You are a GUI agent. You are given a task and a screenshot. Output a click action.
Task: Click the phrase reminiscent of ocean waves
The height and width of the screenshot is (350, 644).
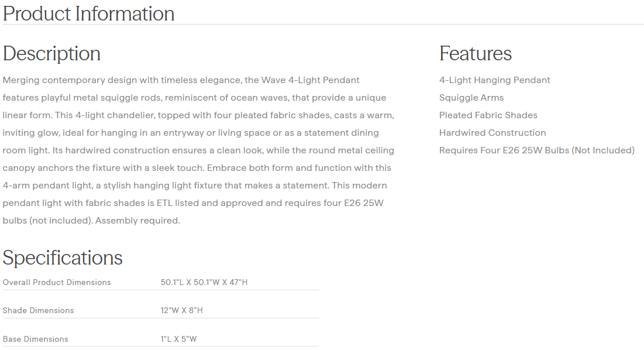231,98
